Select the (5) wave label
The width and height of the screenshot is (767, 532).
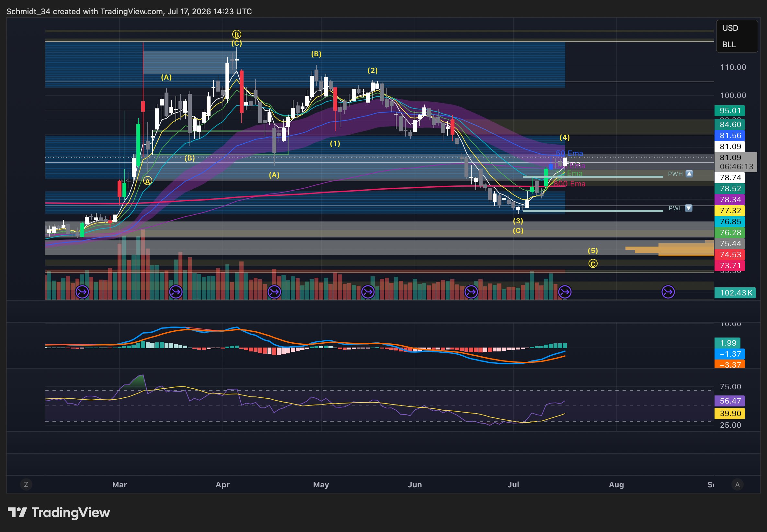(x=592, y=250)
